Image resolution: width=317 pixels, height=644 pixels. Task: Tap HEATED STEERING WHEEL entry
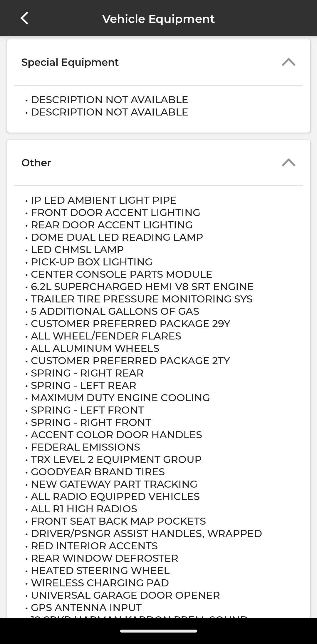(x=100, y=571)
